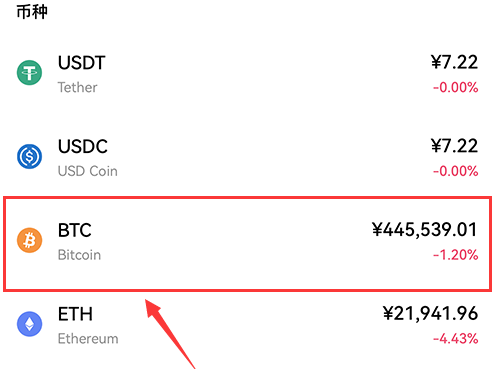Tap the BTC change -1.20%
This screenshot has width=494, height=369.
pos(456,255)
